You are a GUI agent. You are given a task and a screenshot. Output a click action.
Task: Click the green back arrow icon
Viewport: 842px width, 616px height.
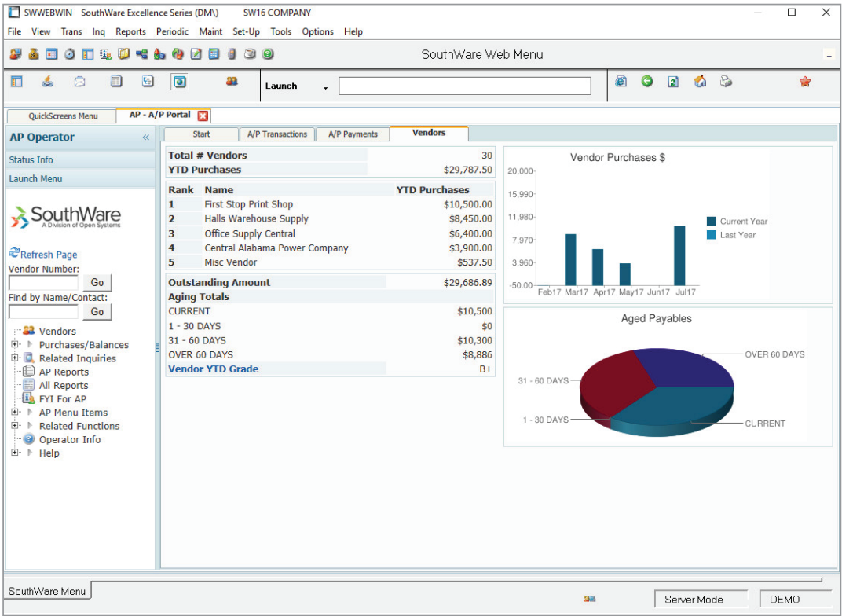tap(646, 81)
